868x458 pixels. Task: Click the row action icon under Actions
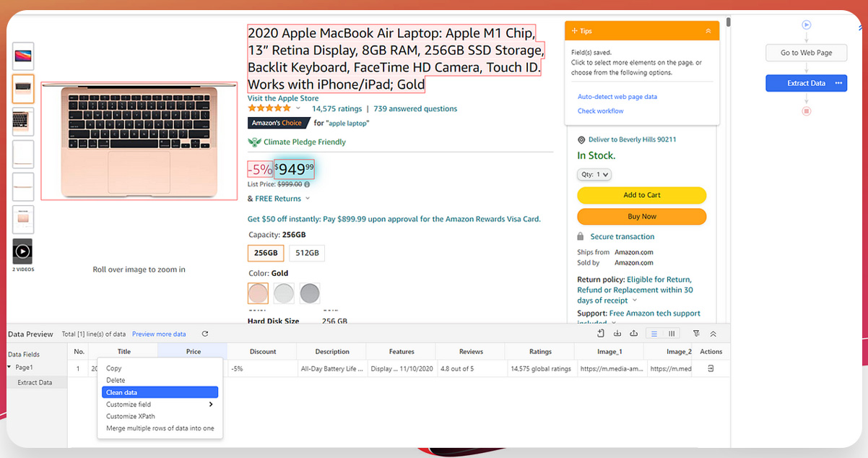pyautogui.click(x=711, y=368)
